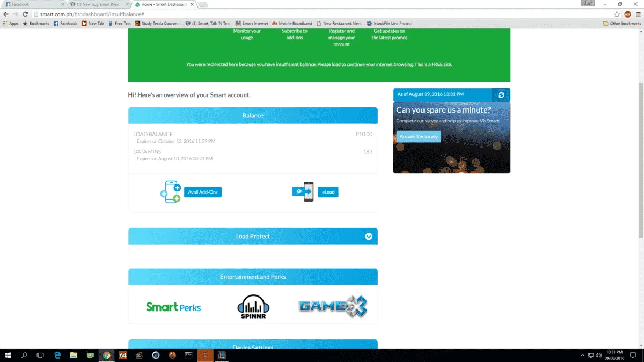Click the LOAD BALANCE label
The height and width of the screenshot is (362, 644).
pyautogui.click(x=153, y=135)
